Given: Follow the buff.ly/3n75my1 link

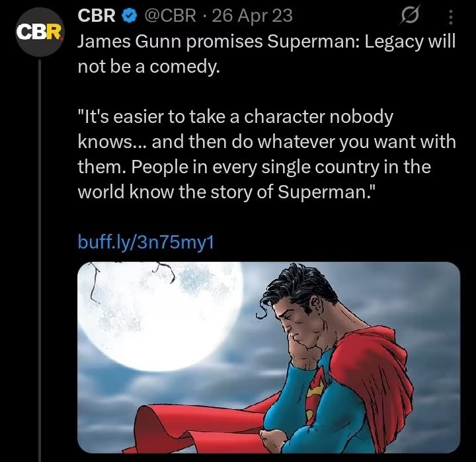Looking at the screenshot, I should tap(146, 242).
